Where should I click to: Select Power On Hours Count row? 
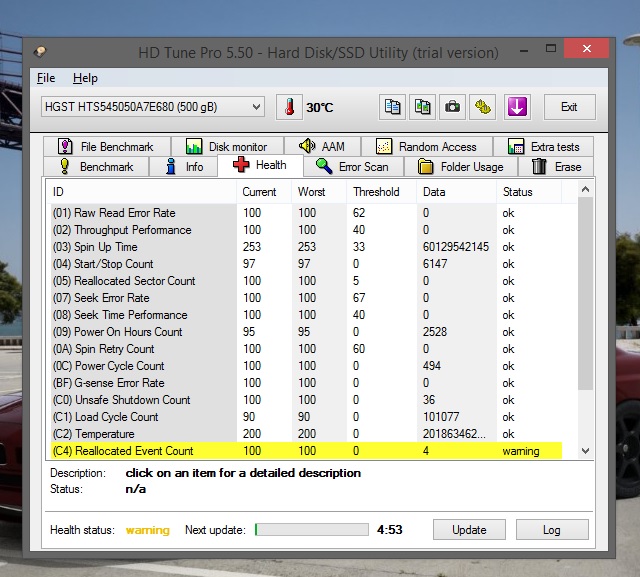(x=306, y=332)
